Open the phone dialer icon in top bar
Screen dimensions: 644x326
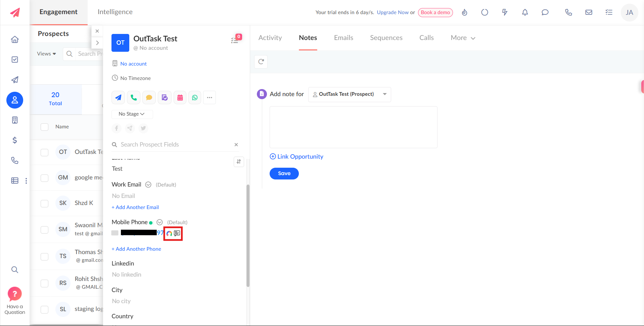[x=568, y=12]
